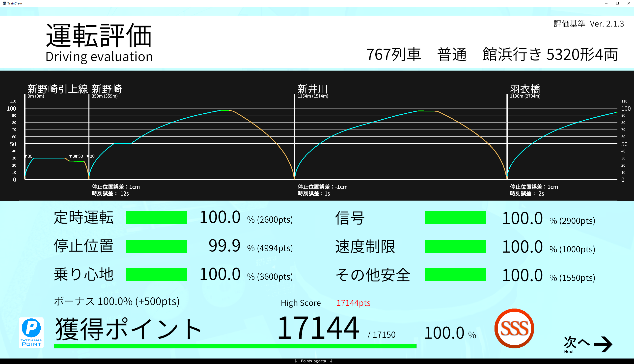Click the right Points log data down-arrow
634x364 pixels.
[x=331, y=361]
